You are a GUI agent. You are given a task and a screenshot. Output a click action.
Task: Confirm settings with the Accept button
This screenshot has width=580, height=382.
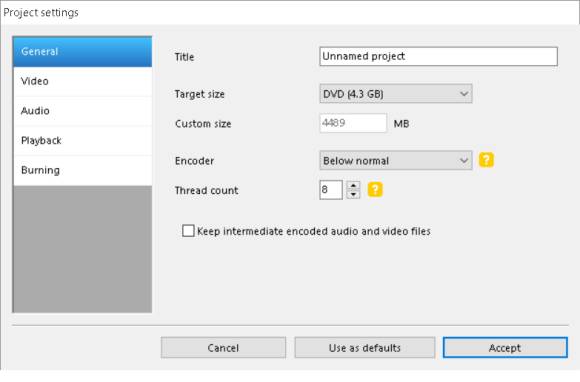pyautogui.click(x=505, y=348)
